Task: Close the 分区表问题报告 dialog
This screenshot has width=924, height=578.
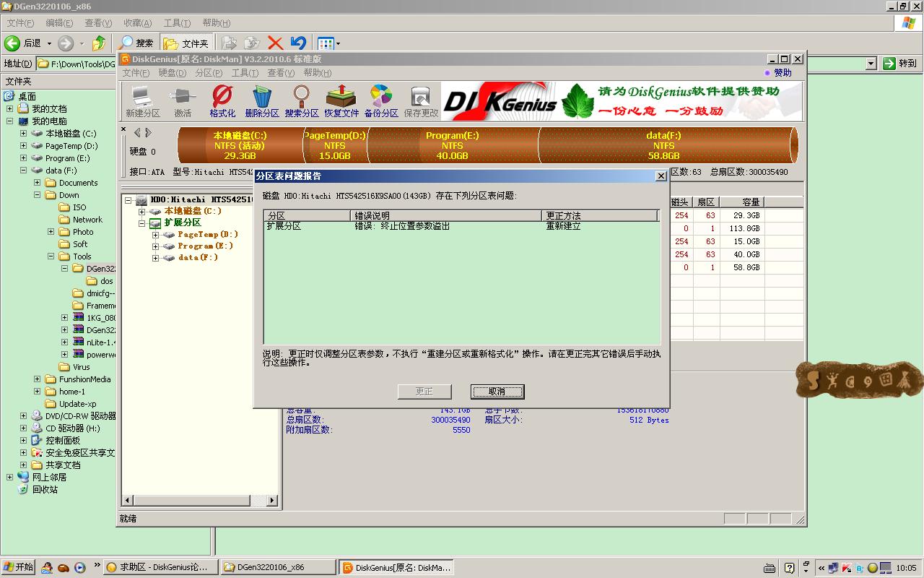Action: pyautogui.click(x=661, y=176)
